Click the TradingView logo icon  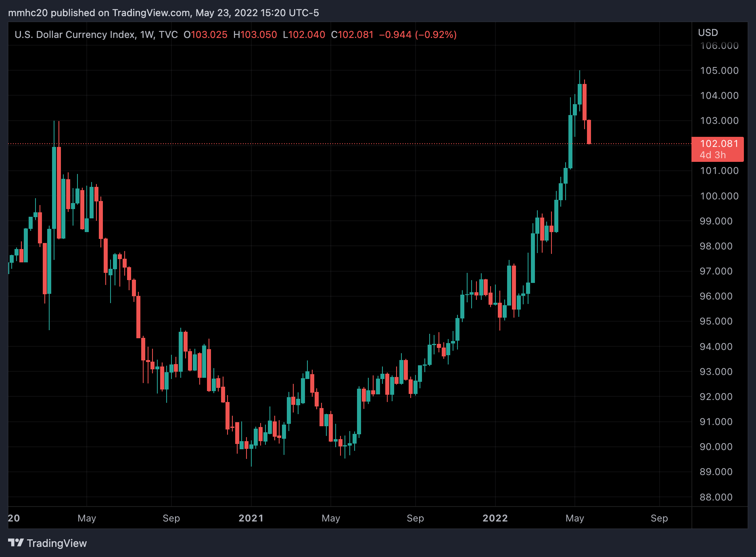click(x=16, y=542)
